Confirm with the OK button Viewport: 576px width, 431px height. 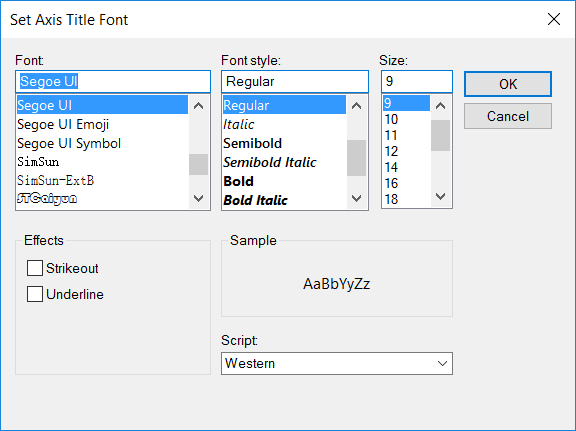(508, 84)
